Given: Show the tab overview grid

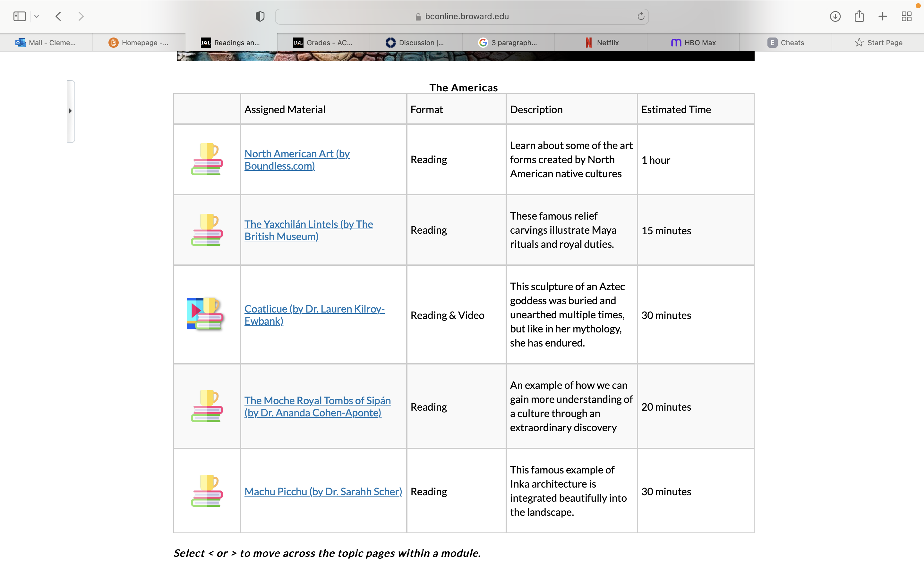Looking at the screenshot, I should coord(906,16).
